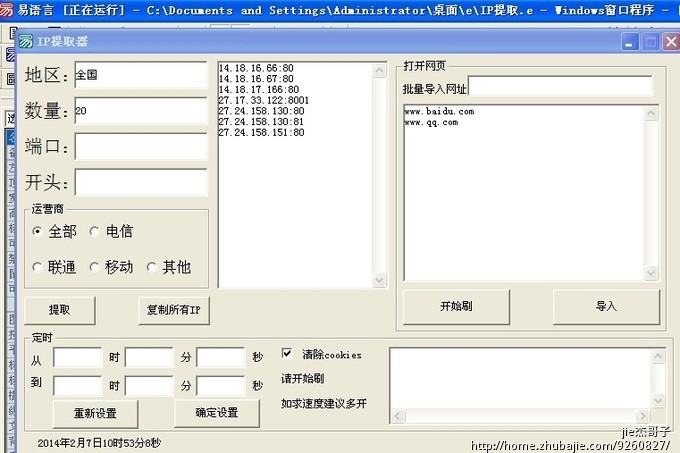Start refreshing with 开始刷 button
680x453 pixels.
tap(456, 306)
